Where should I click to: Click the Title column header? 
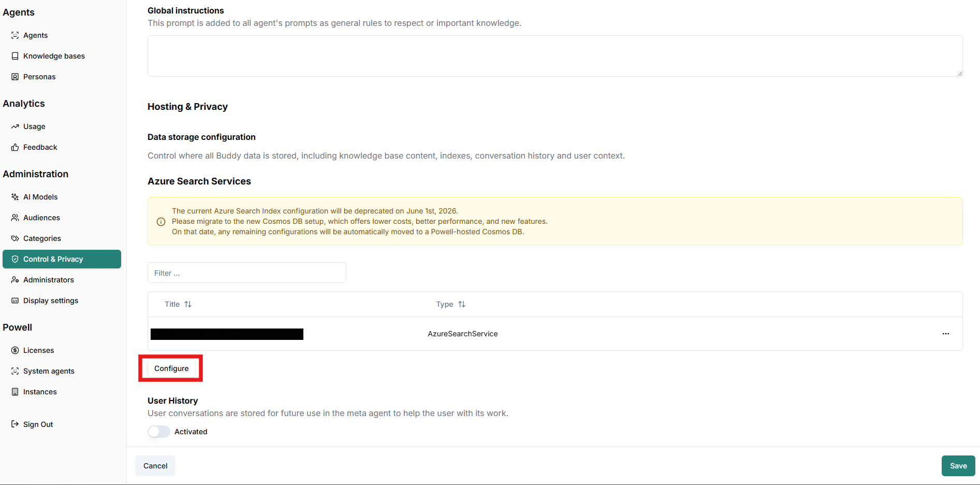tap(178, 304)
